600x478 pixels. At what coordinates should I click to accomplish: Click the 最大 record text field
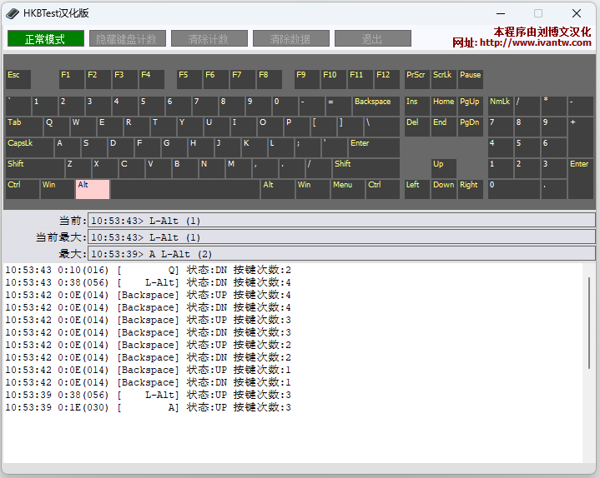pyautogui.click(x=341, y=254)
